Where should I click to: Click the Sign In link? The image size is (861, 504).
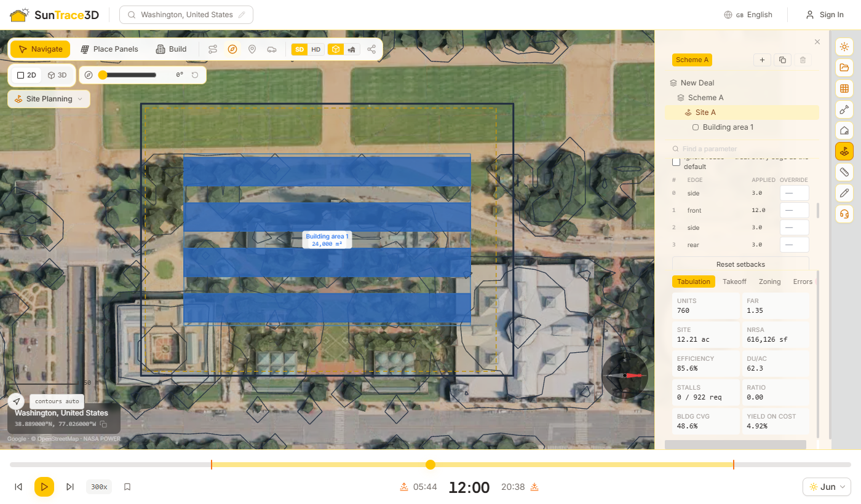(825, 15)
